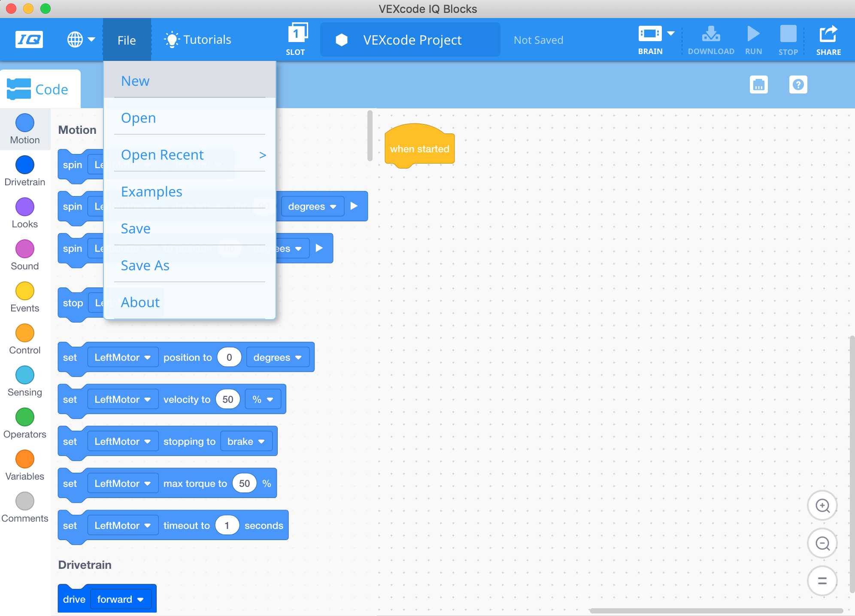Viewport: 855px width, 616px height.
Task: Click play arrow on spin-to-position block
Action: (319, 248)
